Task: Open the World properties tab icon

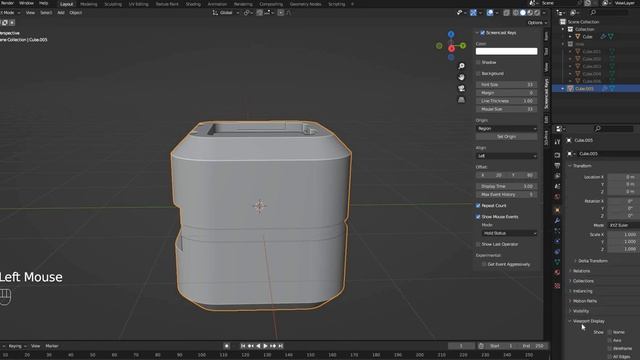Action: pyautogui.click(x=557, y=197)
